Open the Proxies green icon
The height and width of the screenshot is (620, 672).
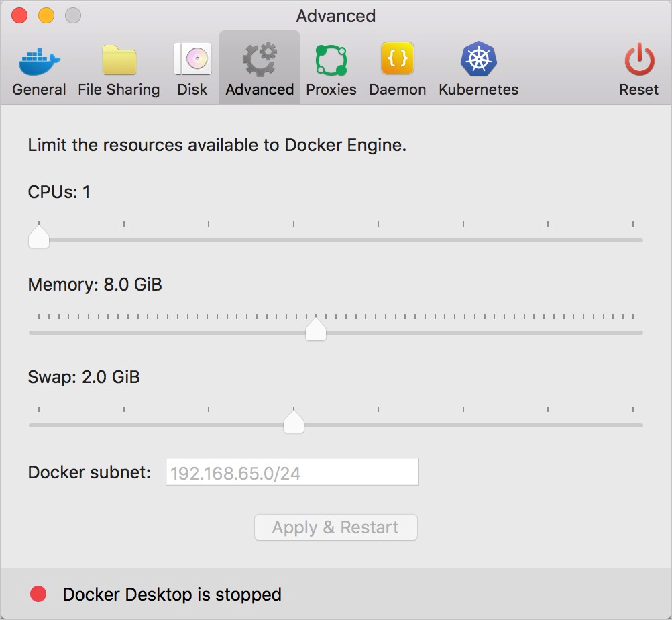click(331, 60)
